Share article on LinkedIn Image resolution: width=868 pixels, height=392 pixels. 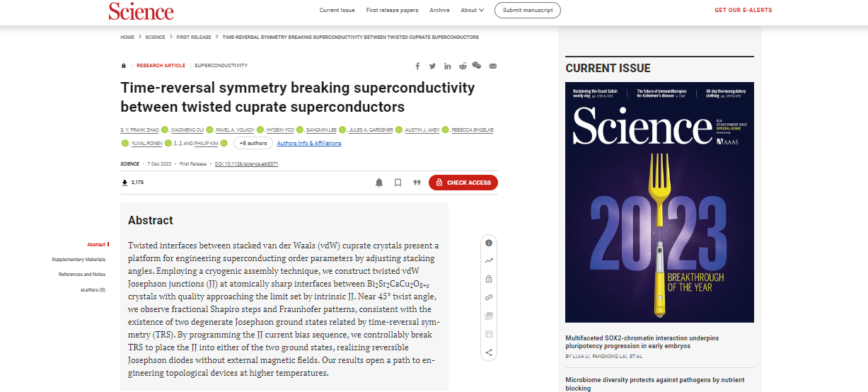[448, 66]
